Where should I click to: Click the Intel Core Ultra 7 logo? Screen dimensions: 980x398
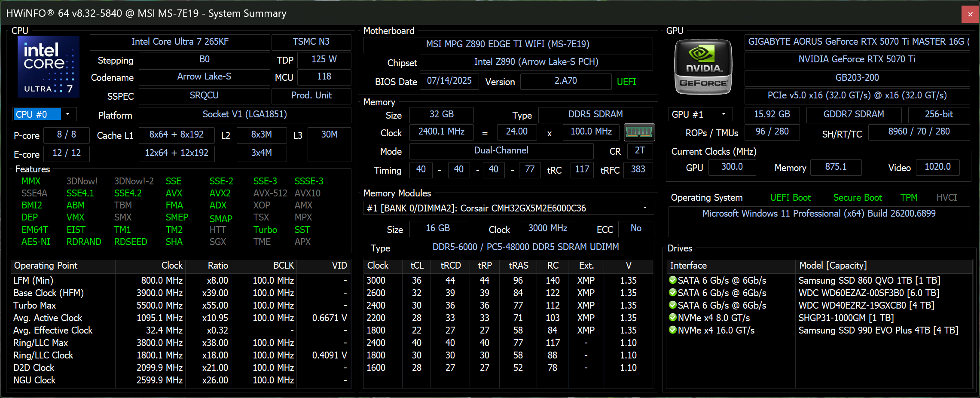point(49,67)
